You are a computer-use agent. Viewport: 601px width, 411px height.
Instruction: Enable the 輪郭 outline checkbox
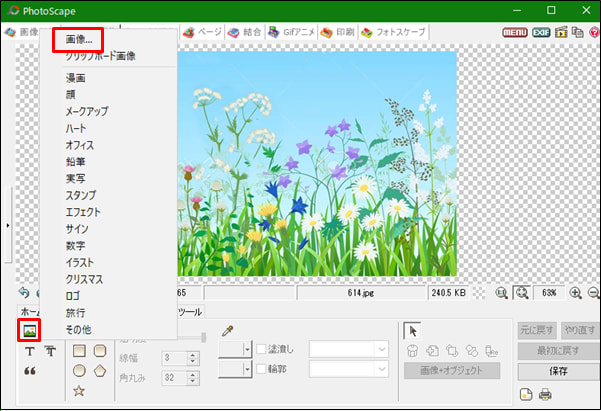(x=261, y=369)
